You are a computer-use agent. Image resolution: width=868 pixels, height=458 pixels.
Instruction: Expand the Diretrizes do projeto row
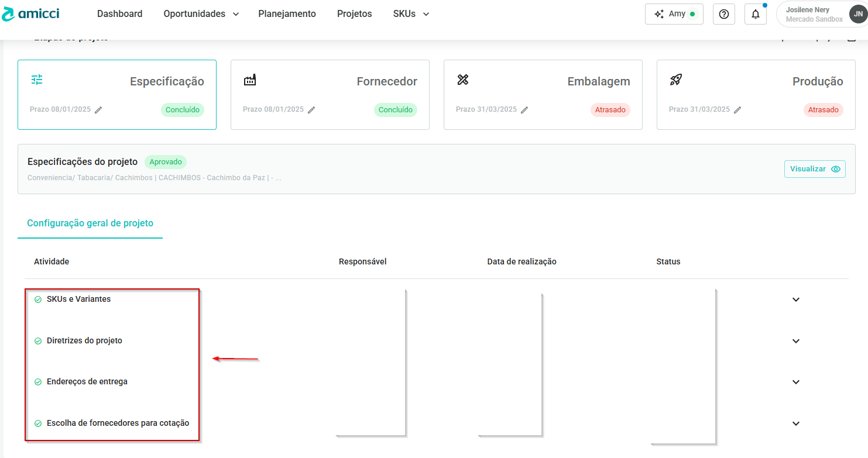pyautogui.click(x=795, y=341)
